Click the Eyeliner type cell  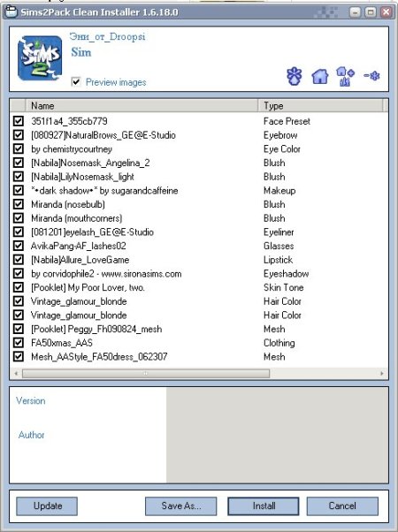click(x=279, y=232)
